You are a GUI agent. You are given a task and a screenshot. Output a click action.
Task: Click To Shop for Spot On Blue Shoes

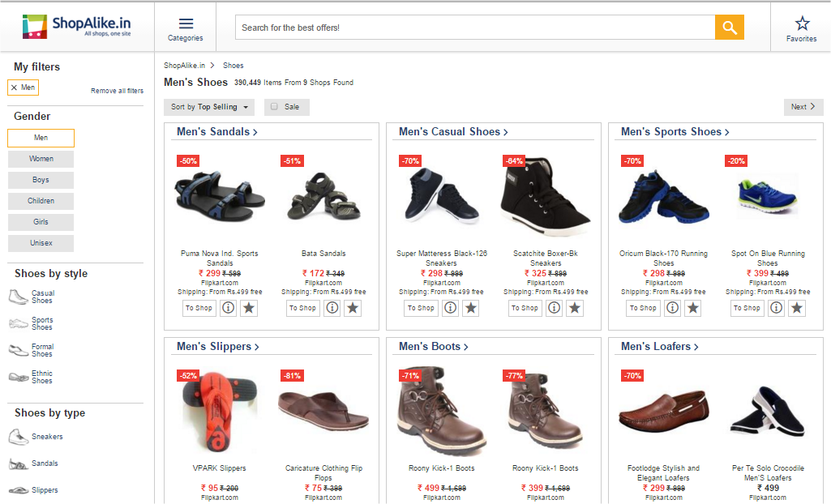pos(747,308)
